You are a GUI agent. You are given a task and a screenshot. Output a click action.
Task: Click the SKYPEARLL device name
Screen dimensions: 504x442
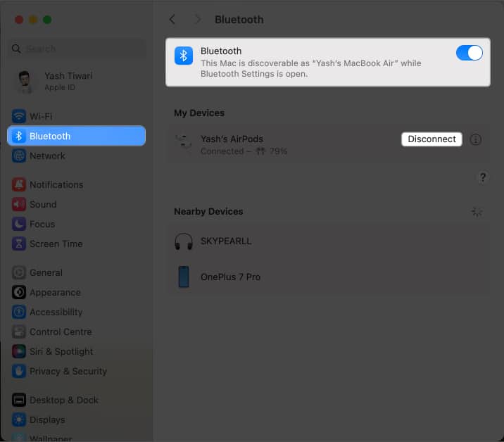tap(226, 241)
